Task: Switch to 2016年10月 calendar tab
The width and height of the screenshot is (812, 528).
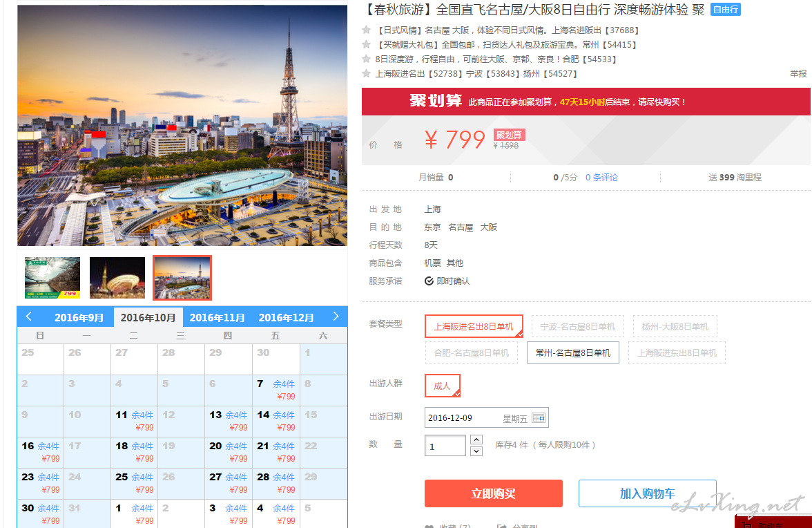Action: [148, 317]
